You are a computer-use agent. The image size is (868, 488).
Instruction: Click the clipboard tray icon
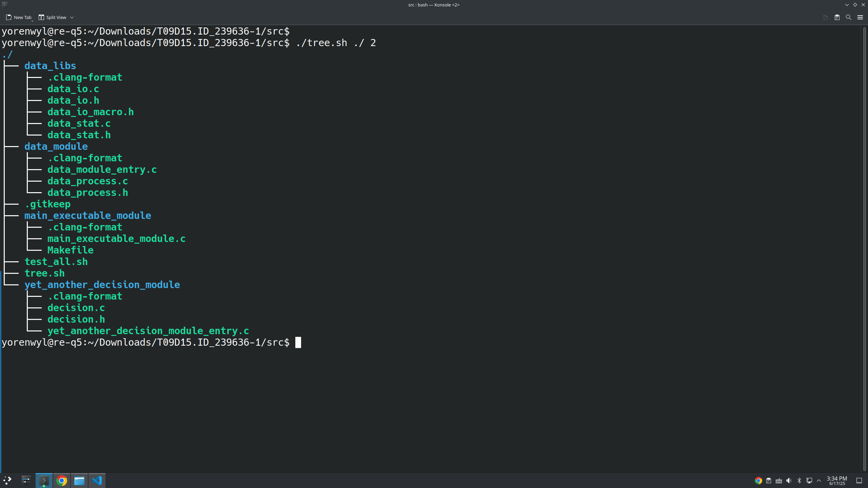[x=769, y=481]
